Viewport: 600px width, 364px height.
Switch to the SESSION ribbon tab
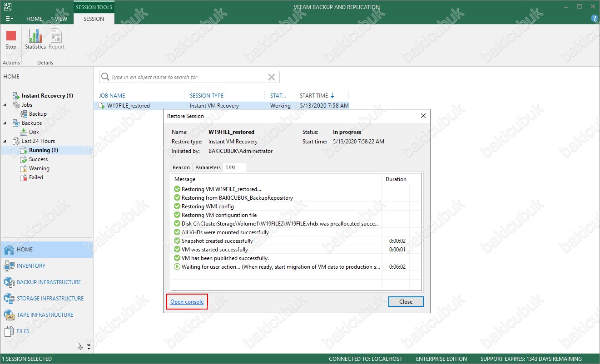coord(94,19)
